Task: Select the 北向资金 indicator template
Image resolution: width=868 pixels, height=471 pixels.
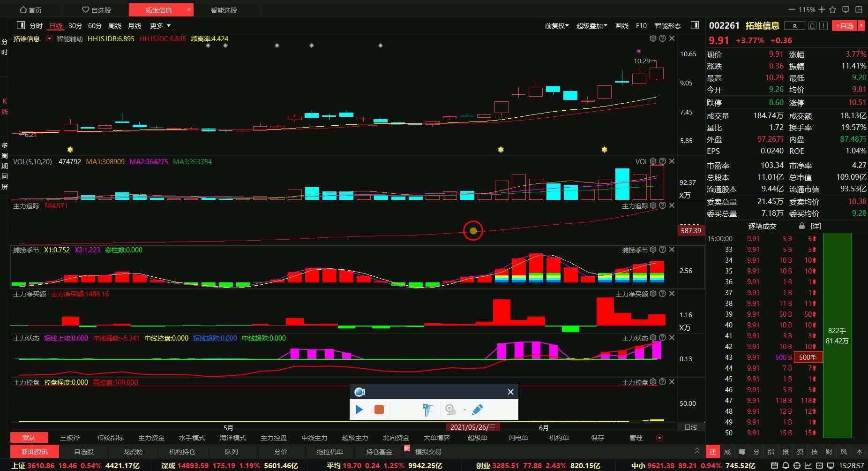Action: tap(396, 438)
